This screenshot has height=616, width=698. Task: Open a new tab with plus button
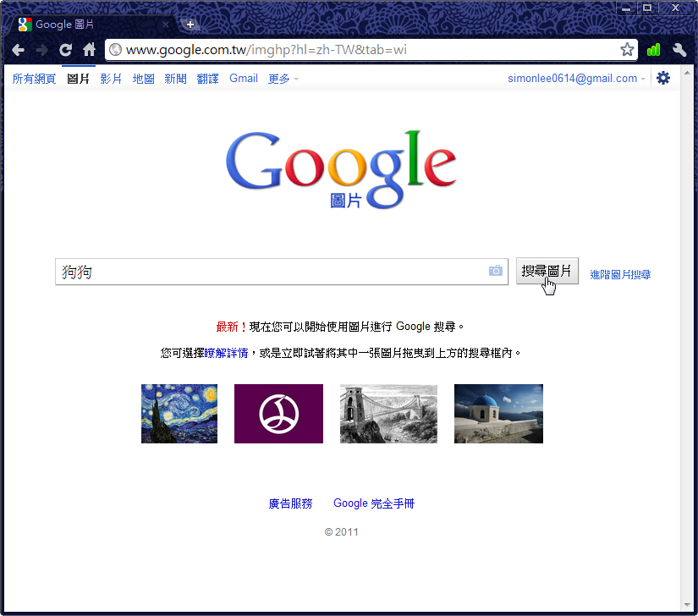[190, 25]
